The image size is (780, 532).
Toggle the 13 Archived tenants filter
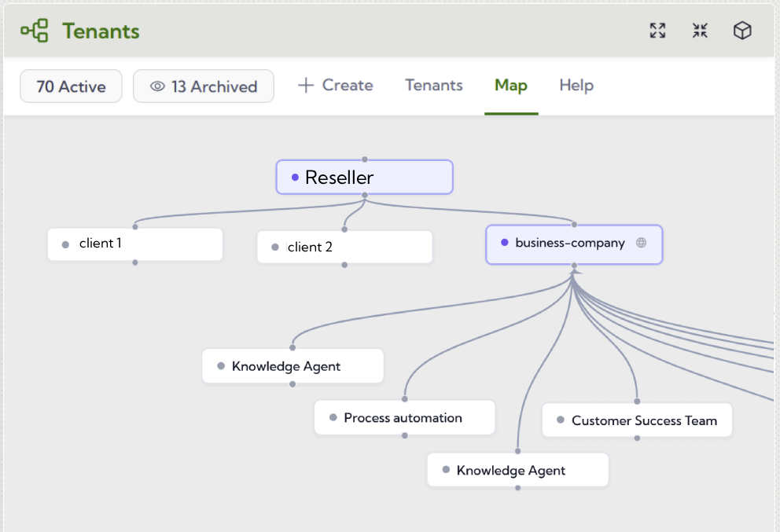pyautogui.click(x=204, y=86)
